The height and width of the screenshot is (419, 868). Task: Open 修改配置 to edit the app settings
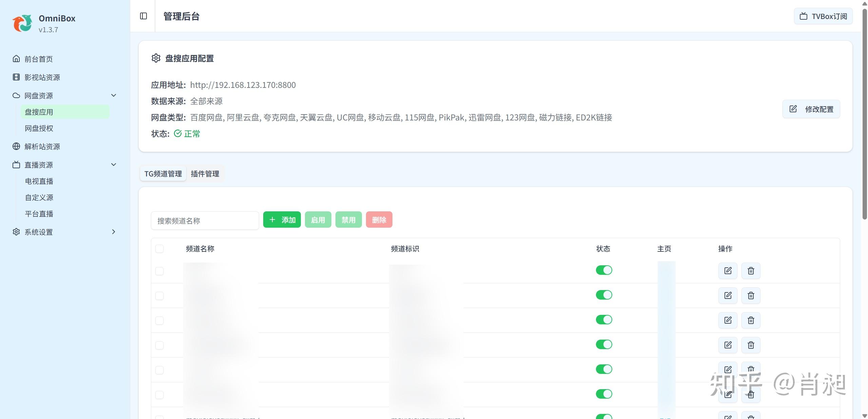point(811,109)
